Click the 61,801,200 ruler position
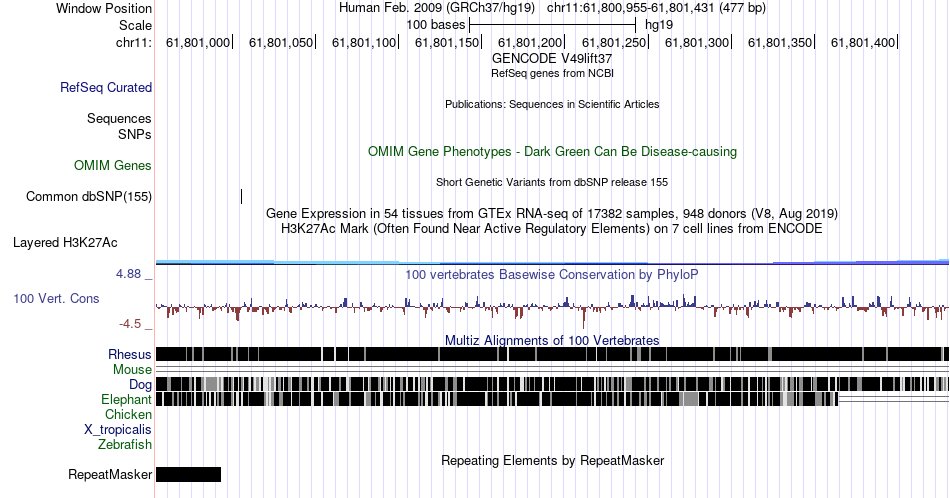Viewport: 950px width, 498px height. point(530,42)
